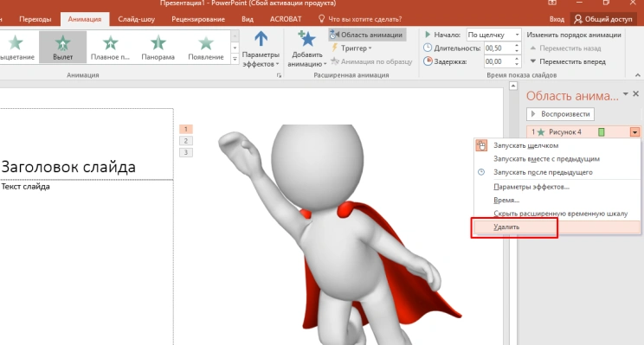
Task: Click animation order marker 2 on slide
Action: (x=185, y=141)
